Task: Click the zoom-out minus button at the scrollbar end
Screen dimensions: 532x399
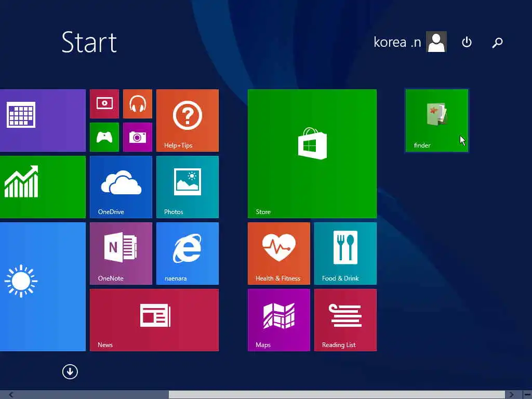Action: point(527,395)
